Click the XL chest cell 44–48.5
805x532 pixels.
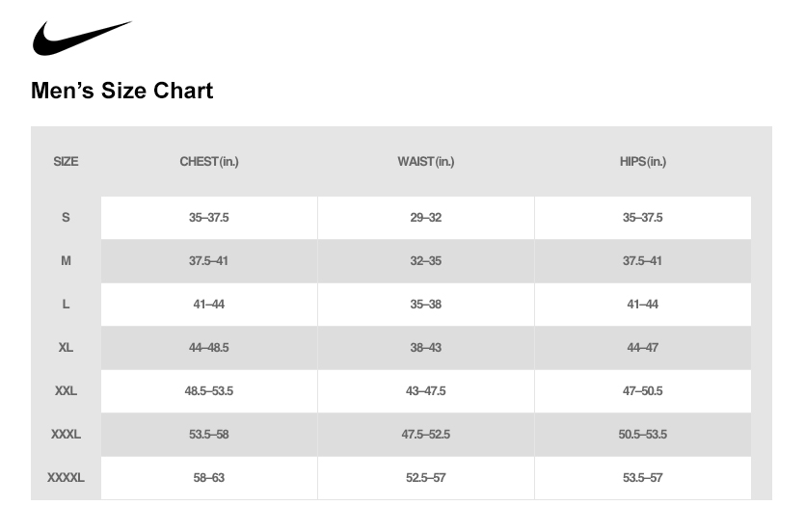(209, 347)
